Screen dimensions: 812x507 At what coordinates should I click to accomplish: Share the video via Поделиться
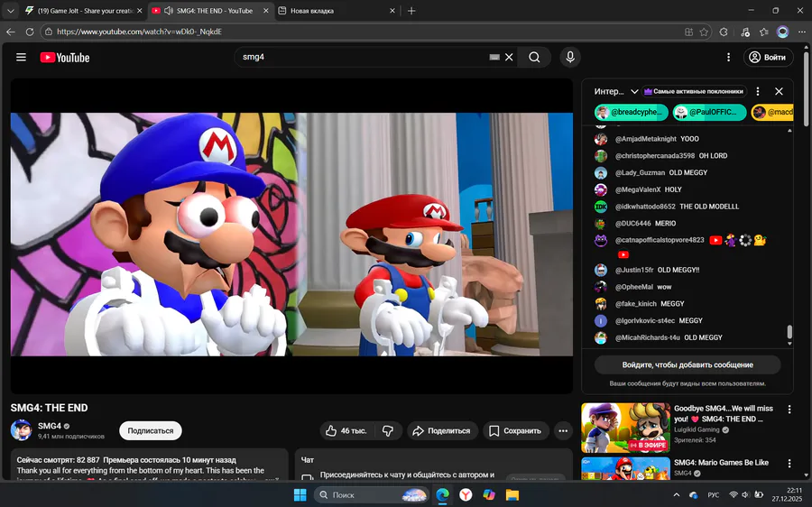point(442,431)
